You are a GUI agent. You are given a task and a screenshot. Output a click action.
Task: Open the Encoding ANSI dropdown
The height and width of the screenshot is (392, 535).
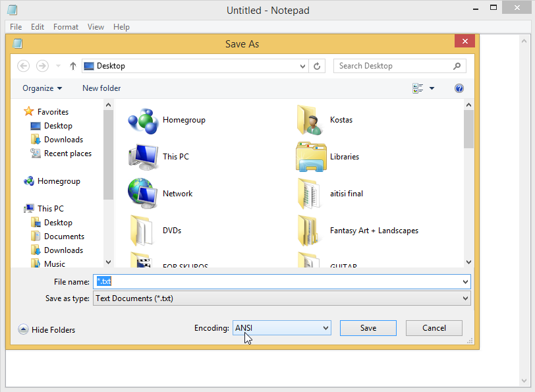282,328
